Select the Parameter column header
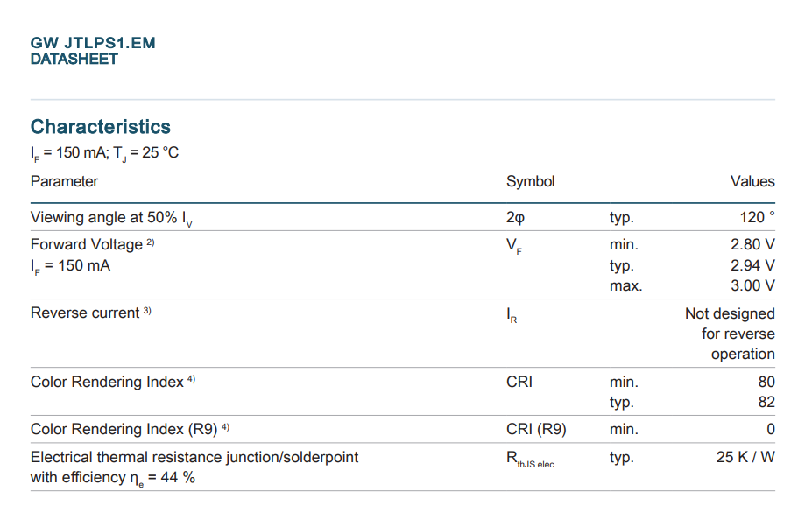812x520 pixels. pyautogui.click(x=64, y=181)
